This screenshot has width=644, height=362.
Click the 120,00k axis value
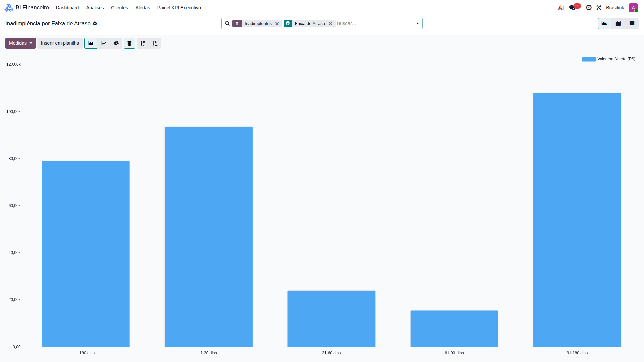coord(13,64)
